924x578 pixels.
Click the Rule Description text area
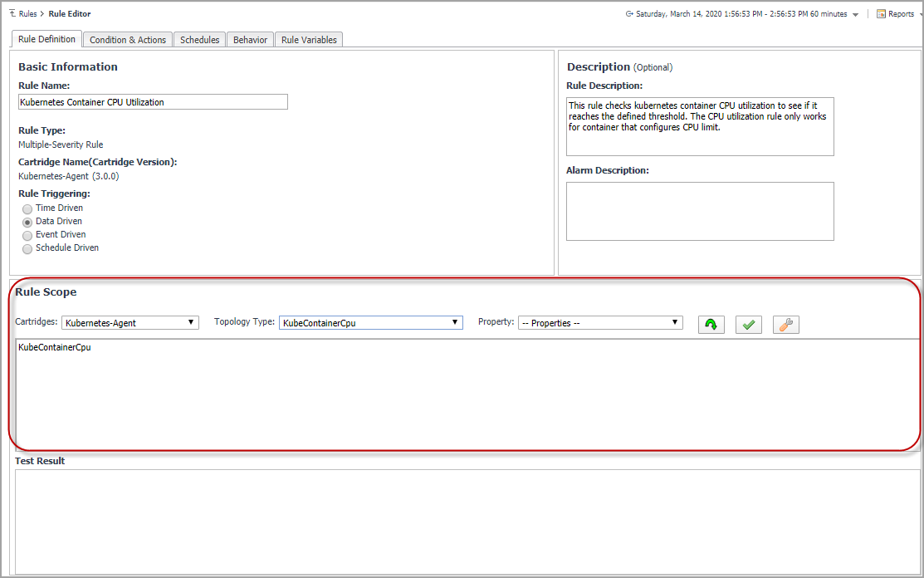pyautogui.click(x=700, y=127)
